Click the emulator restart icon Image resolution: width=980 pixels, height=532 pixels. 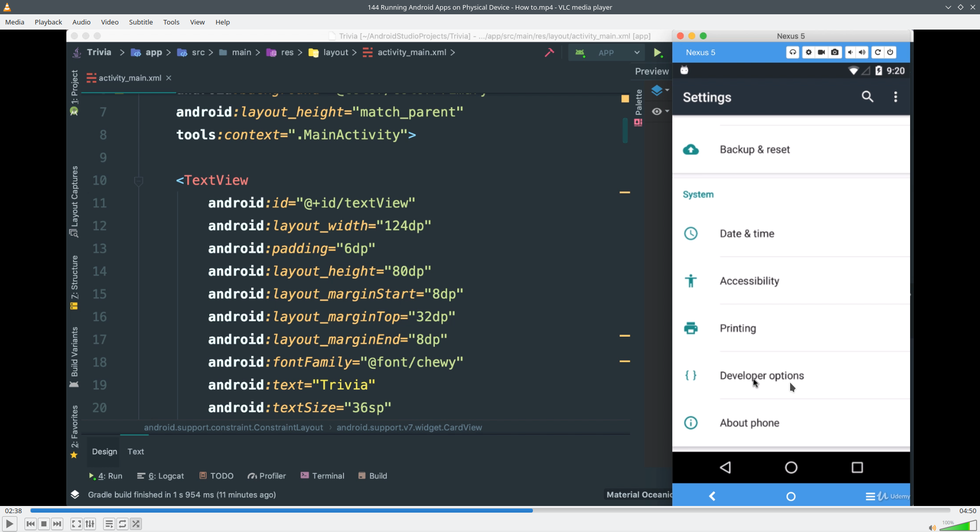point(877,53)
